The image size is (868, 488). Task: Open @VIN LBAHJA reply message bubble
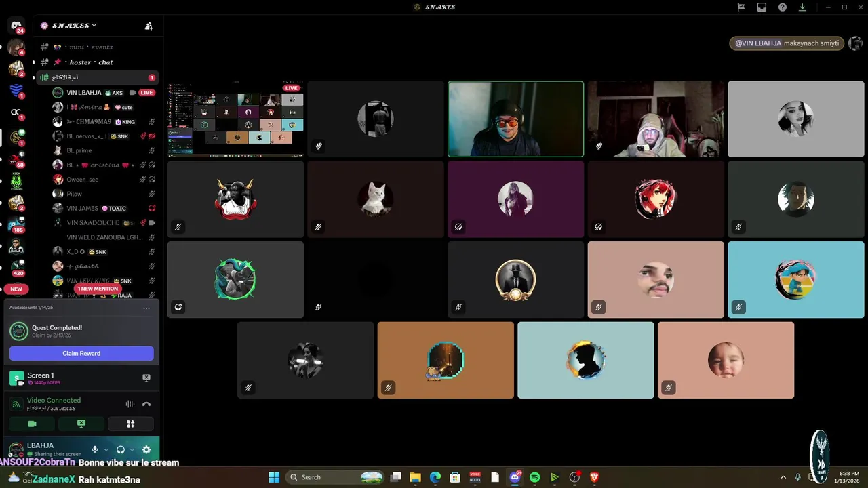[x=787, y=43]
